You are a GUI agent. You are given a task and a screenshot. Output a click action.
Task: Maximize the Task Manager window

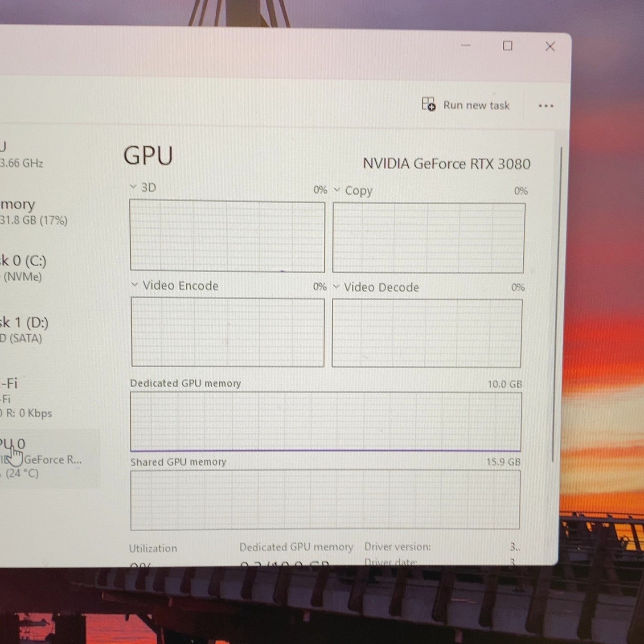(x=508, y=46)
